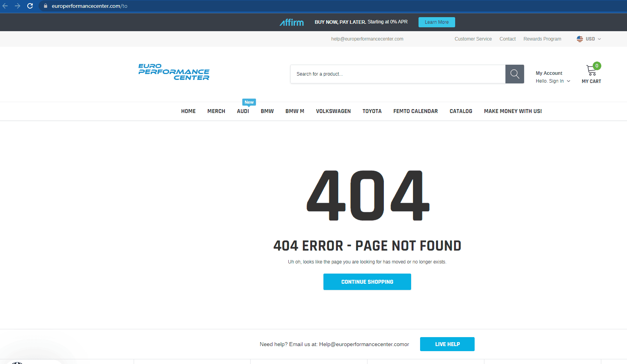Open TOYOTA menu item
This screenshot has width=627, height=364.
[x=372, y=111]
